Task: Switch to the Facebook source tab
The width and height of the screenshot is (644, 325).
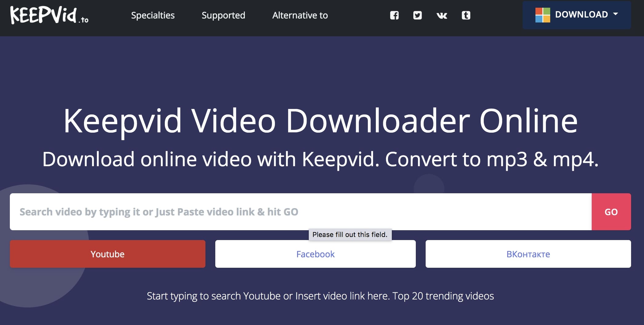Action: click(x=315, y=254)
